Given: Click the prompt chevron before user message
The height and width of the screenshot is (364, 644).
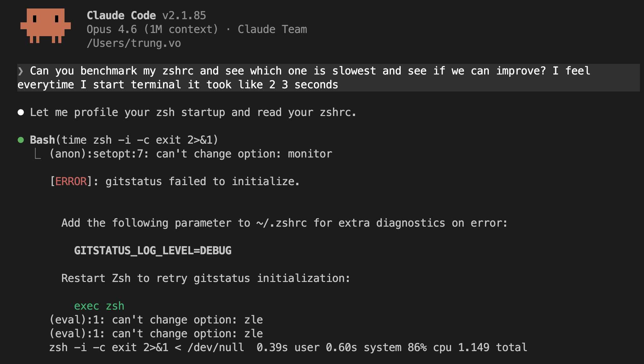Looking at the screenshot, I should click(21, 71).
